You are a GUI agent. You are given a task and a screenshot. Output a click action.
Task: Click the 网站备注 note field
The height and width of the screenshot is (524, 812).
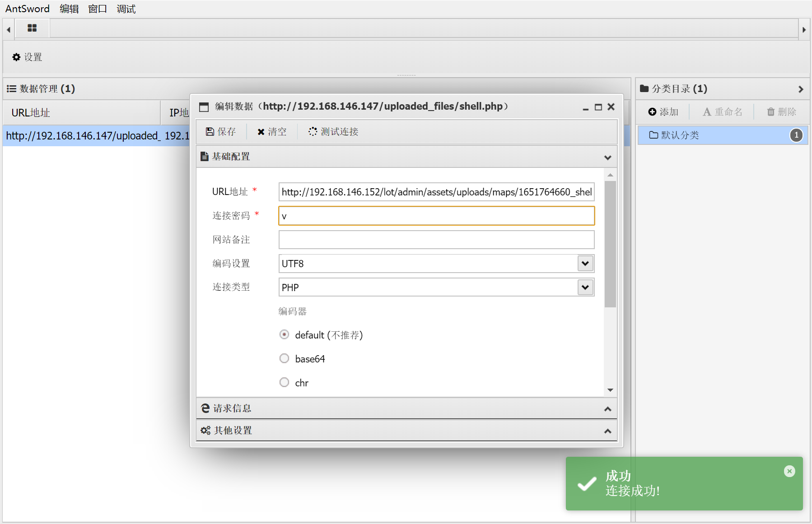pos(436,240)
